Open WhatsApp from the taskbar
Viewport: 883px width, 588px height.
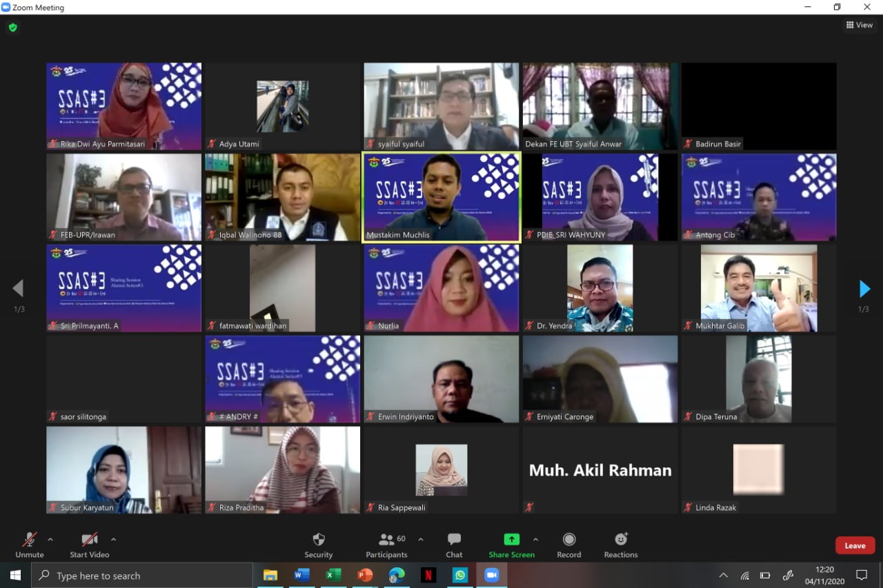pyautogui.click(x=460, y=575)
